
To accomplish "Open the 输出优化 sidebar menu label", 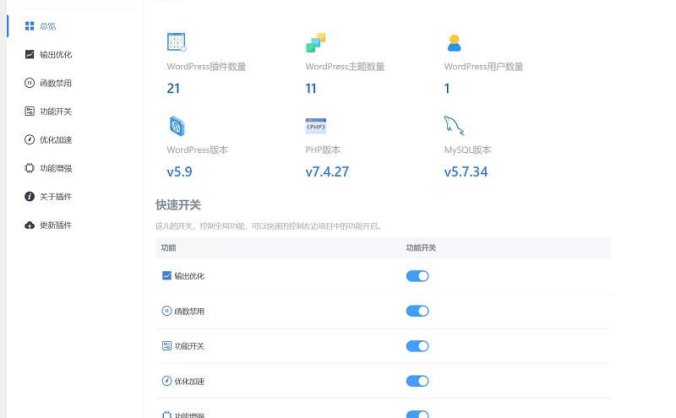I will (56, 54).
